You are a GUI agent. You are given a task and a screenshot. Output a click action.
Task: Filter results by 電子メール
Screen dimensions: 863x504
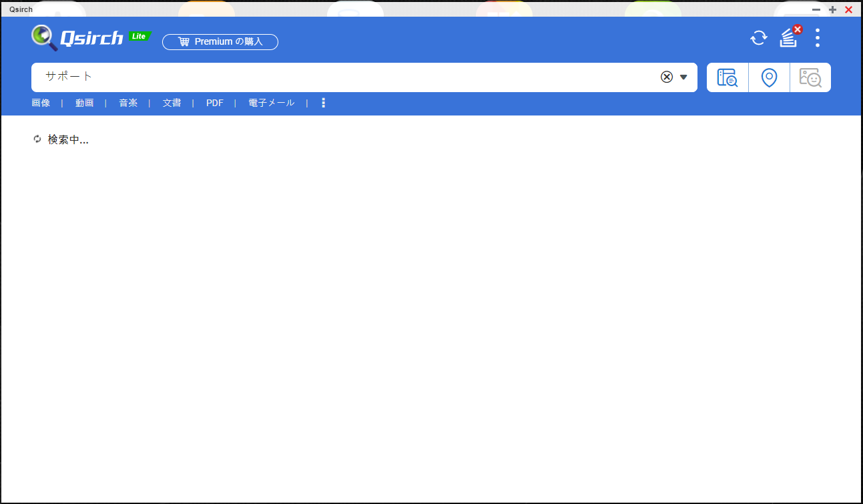[x=271, y=103]
